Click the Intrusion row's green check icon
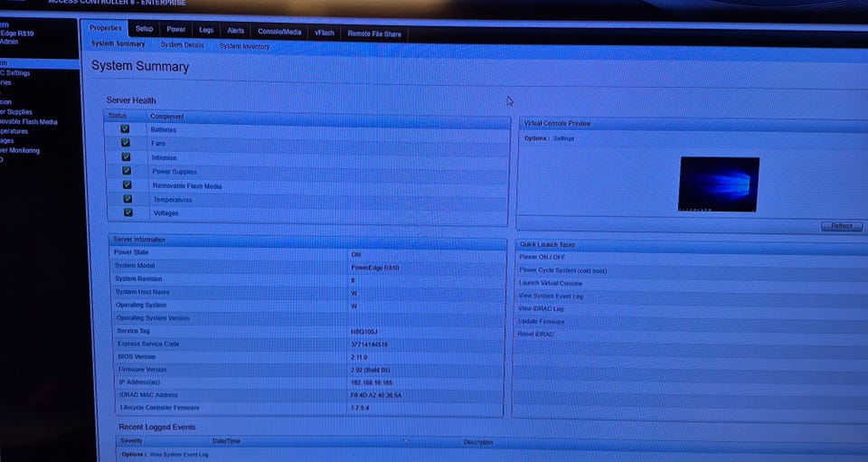The height and width of the screenshot is (462, 868). pos(127,156)
